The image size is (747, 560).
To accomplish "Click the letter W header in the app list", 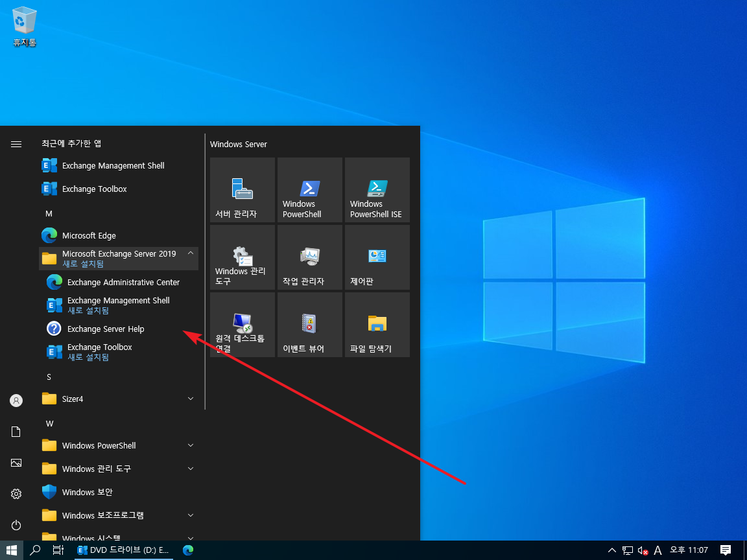I will pos(49,423).
